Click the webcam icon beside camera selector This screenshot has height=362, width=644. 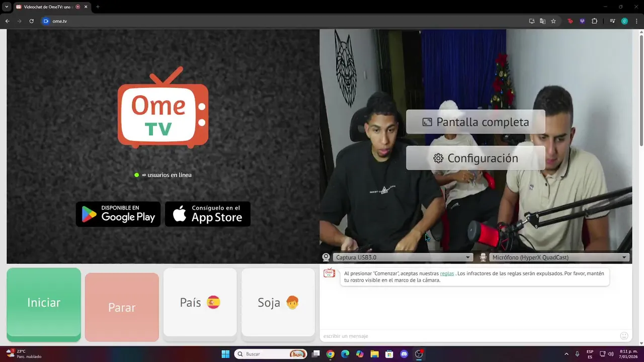(x=326, y=257)
